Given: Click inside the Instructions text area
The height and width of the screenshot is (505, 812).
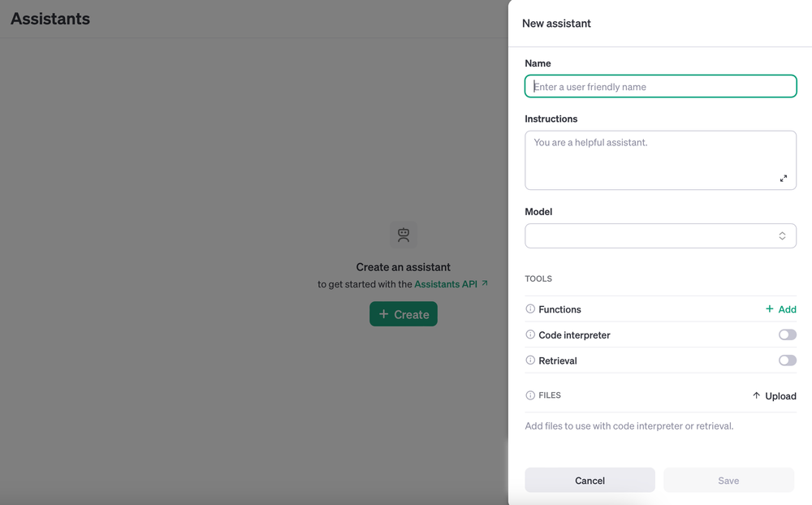Looking at the screenshot, I should 650,160.
